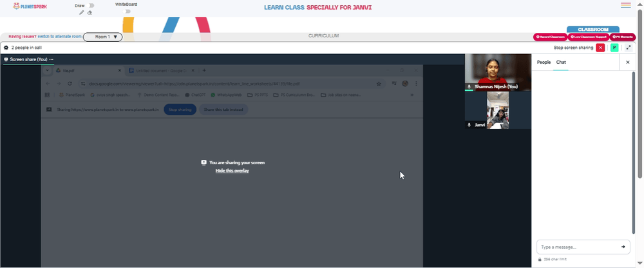Click the page vertical scrollbar

click(x=640, y=93)
